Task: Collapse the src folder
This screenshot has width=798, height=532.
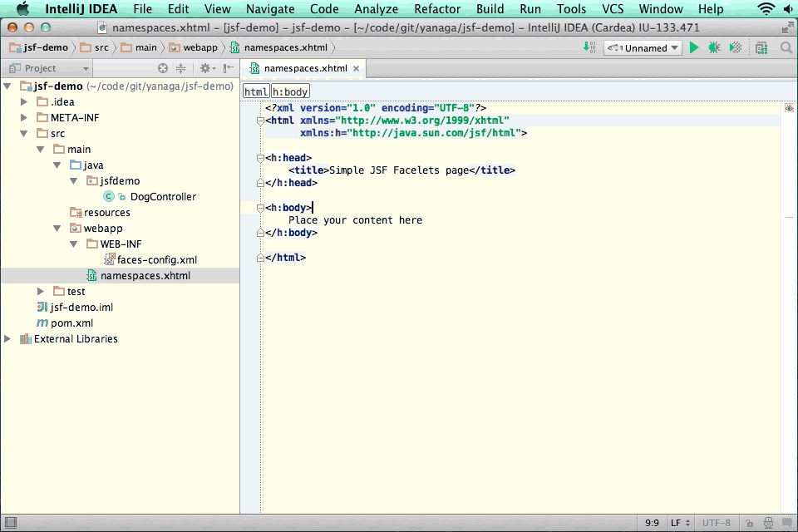Action: click(x=23, y=133)
